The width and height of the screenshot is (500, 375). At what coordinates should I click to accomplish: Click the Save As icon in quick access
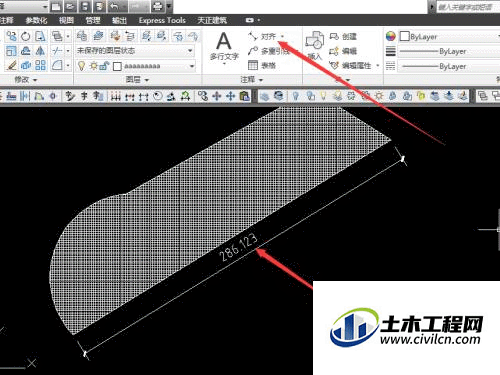[99, 6]
